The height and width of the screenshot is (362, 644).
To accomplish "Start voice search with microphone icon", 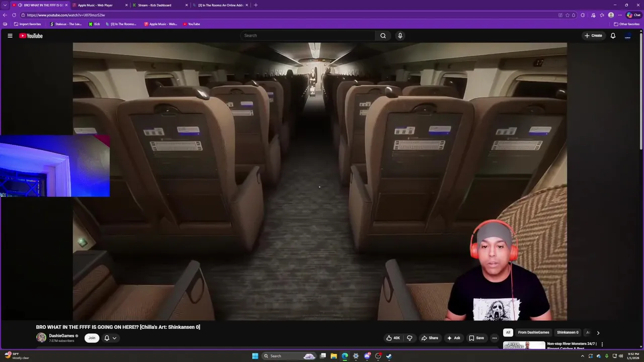I will coord(400,36).
